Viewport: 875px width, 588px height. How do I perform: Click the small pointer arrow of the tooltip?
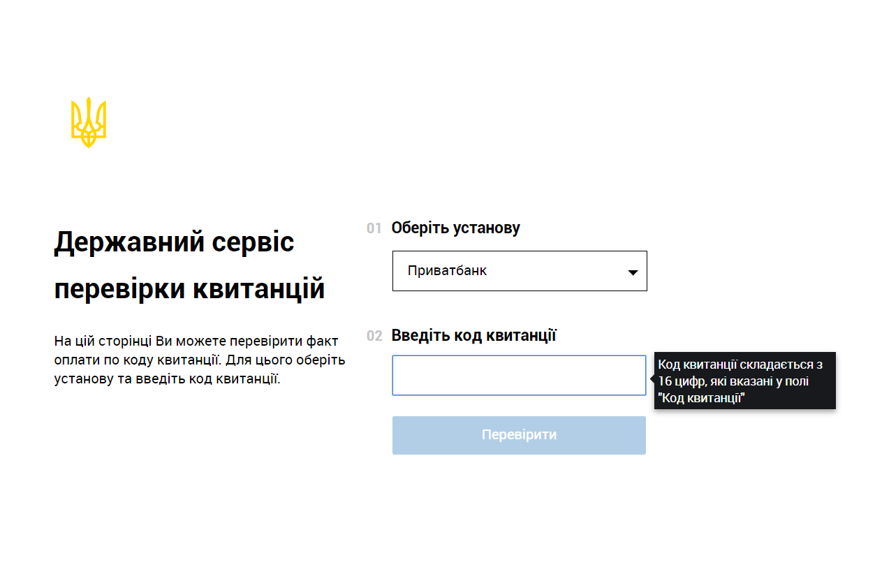652,379
